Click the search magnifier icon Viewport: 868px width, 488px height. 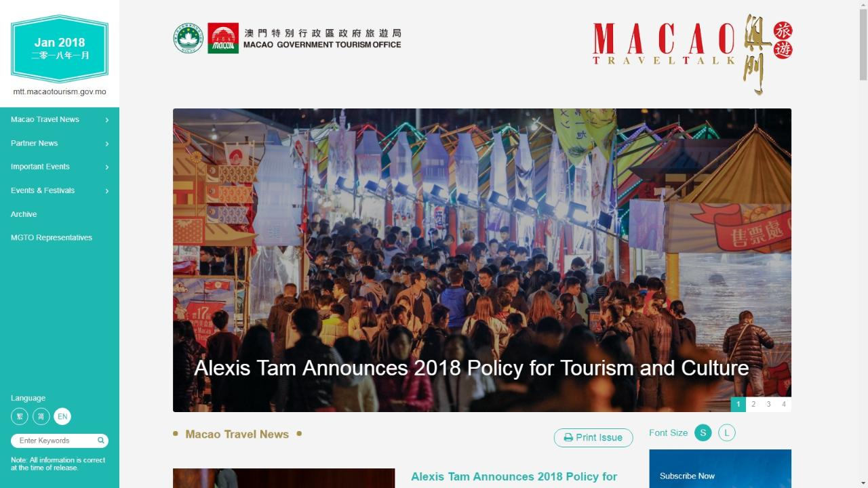tap(100, 441)
